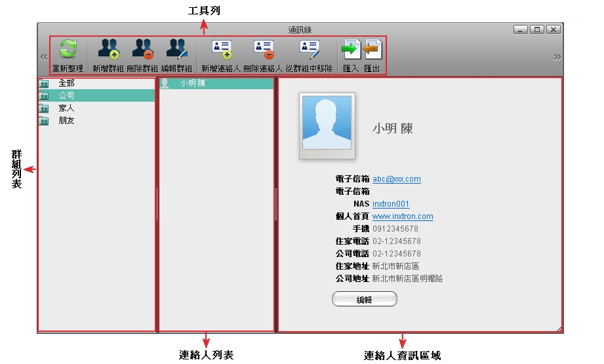Click the contact profile photo thumbnail

pos(327,125)
